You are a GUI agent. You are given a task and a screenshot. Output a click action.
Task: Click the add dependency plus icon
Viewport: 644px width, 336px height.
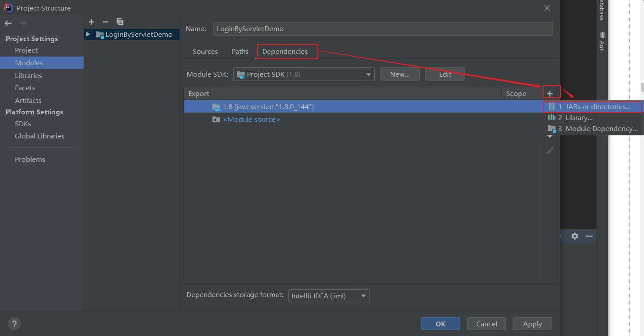[550, 93]
